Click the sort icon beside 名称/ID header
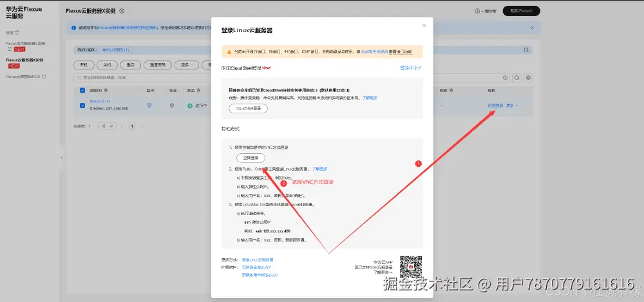 tap(106, 90)
